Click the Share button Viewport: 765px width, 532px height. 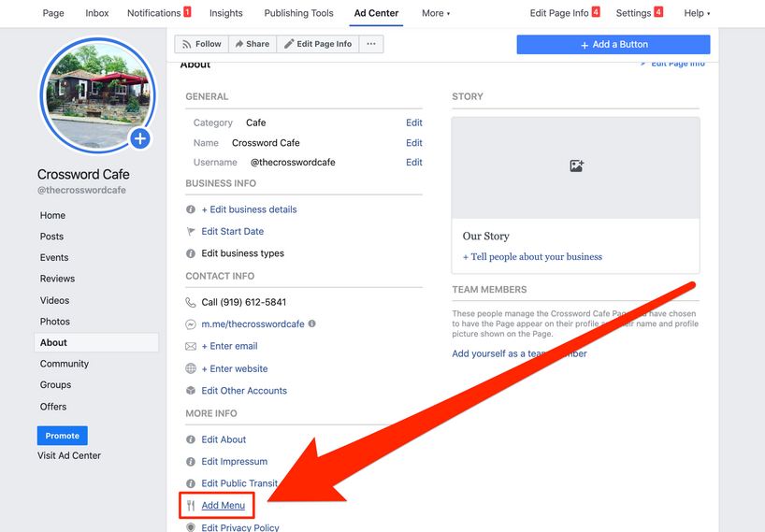click(x=253, y=44)
